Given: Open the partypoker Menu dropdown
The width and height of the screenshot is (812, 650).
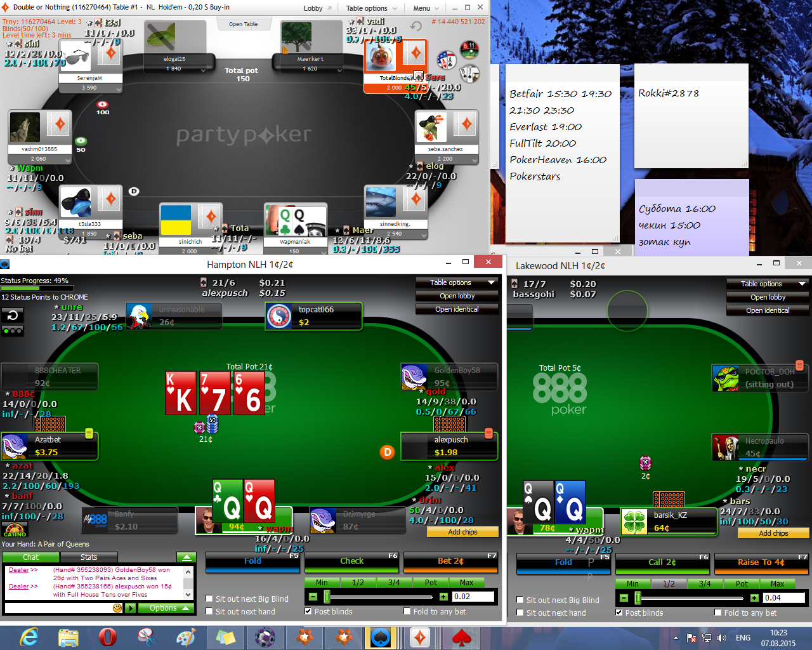Looking at the screenshot, I should (x=426, y=8).
